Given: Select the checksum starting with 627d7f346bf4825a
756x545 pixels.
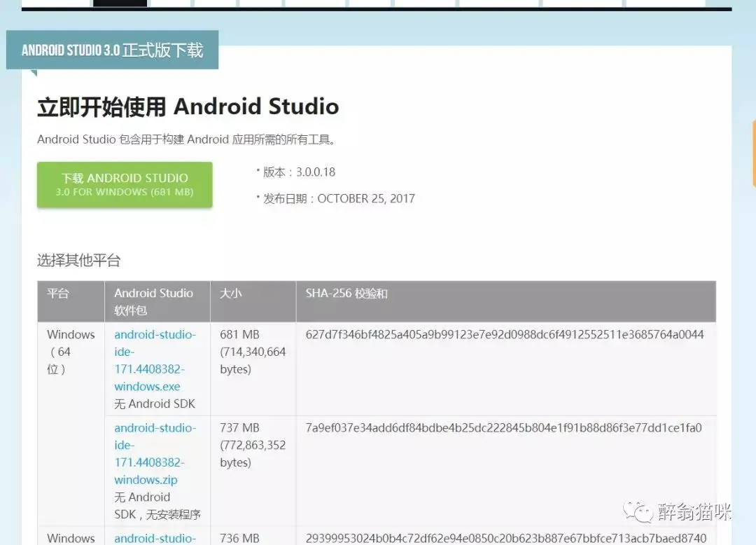Looking at the screenshot, I should click(x=505, y=334).
